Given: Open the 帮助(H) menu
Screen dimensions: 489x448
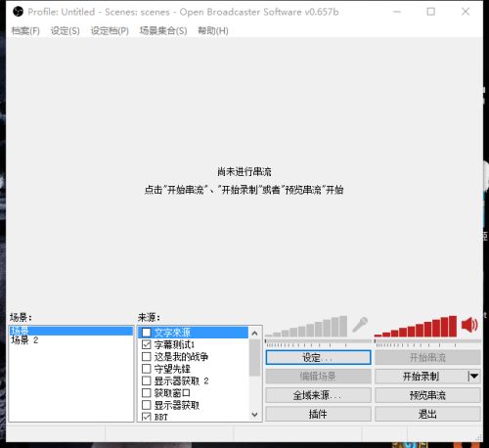Looking at the screenshot, I should pyautogui.click(x=213, y=31).
